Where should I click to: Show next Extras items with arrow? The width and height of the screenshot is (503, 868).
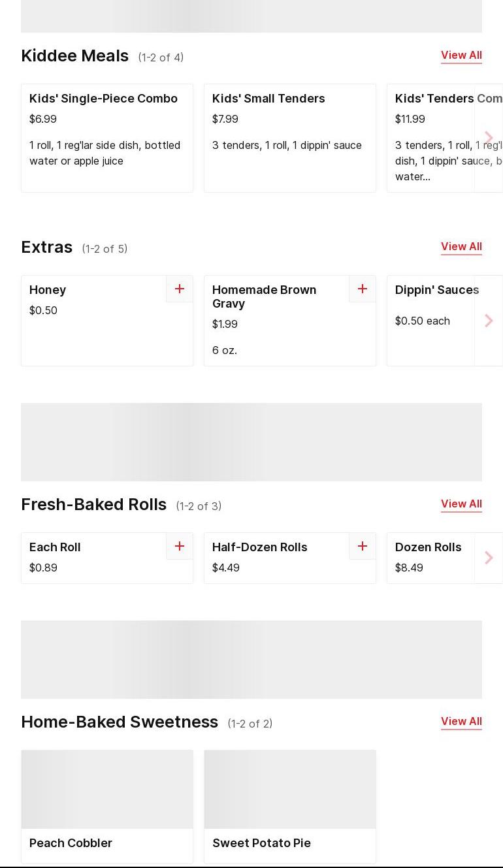[x=488, y=321]
